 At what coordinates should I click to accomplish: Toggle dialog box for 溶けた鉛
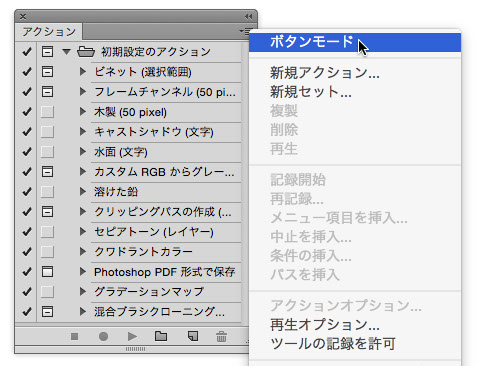click(47, 192)
